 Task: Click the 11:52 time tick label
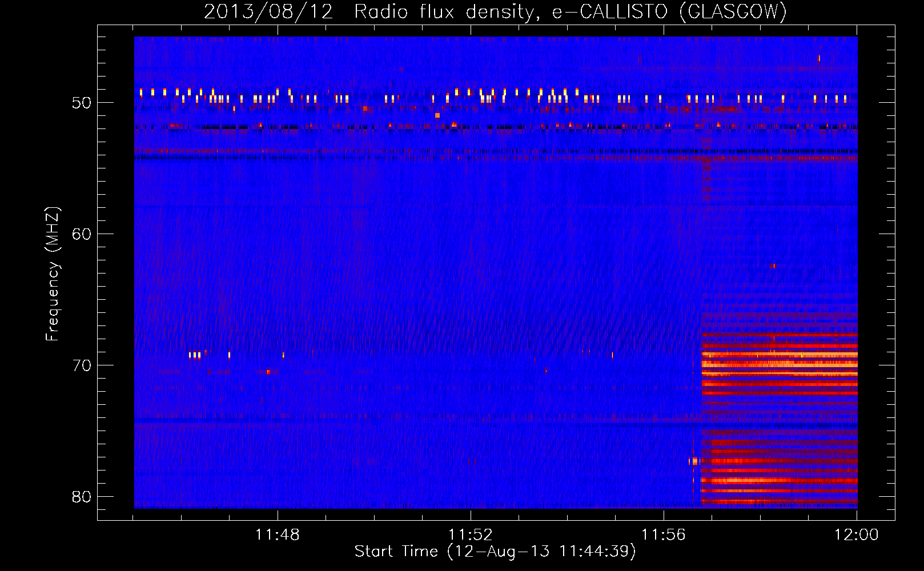pyautogui.click(x=471, y=535)
